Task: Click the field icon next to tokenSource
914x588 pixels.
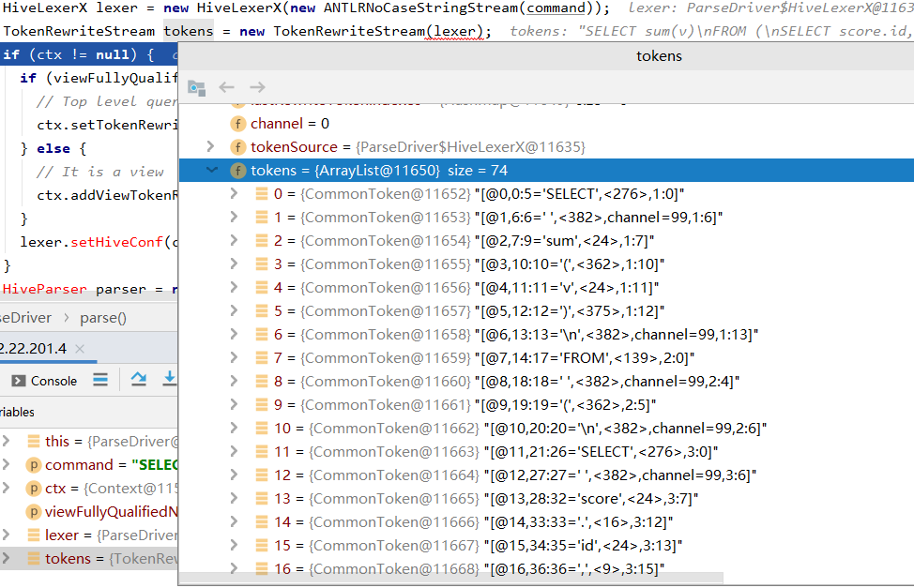Action: click(237, 147)
